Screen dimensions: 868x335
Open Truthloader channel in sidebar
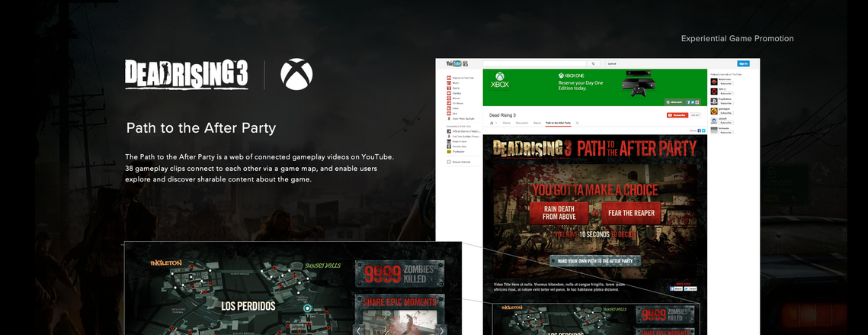tap(456, 151)
